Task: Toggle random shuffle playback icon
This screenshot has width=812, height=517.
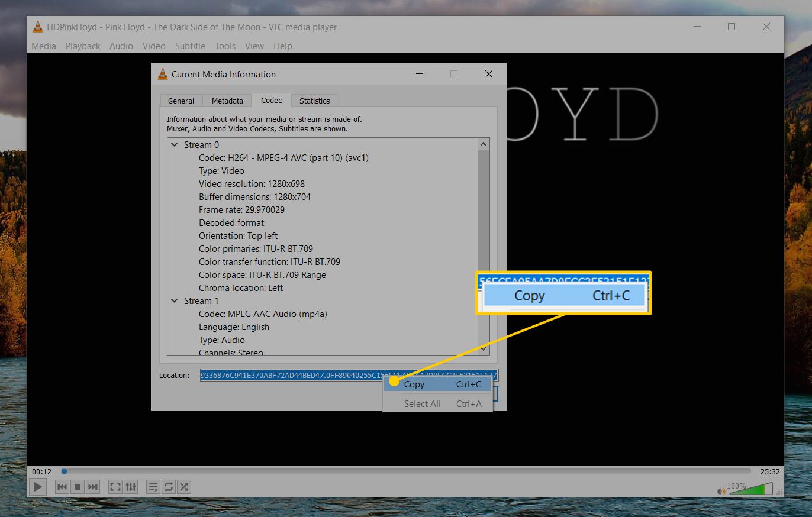Action: click(x=184, y=487)
